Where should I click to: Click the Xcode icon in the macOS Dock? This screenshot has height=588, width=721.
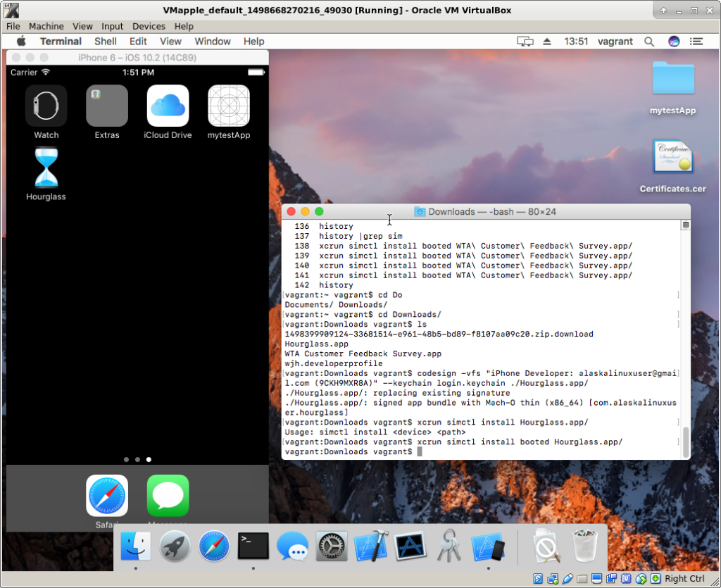[371, 546]
